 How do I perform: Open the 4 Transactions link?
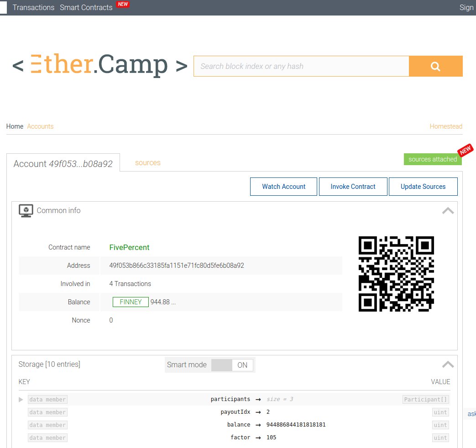click(x=130, y=284)
